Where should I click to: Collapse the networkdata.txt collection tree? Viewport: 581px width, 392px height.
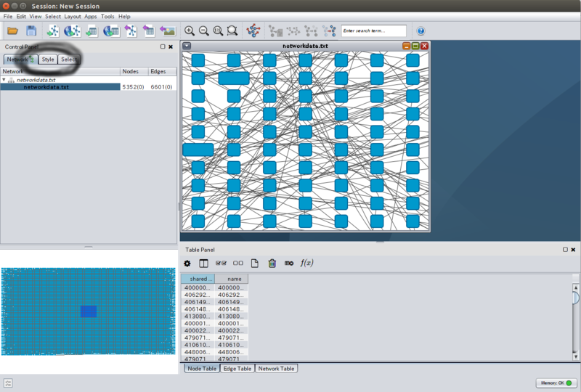tap(4, 80)
